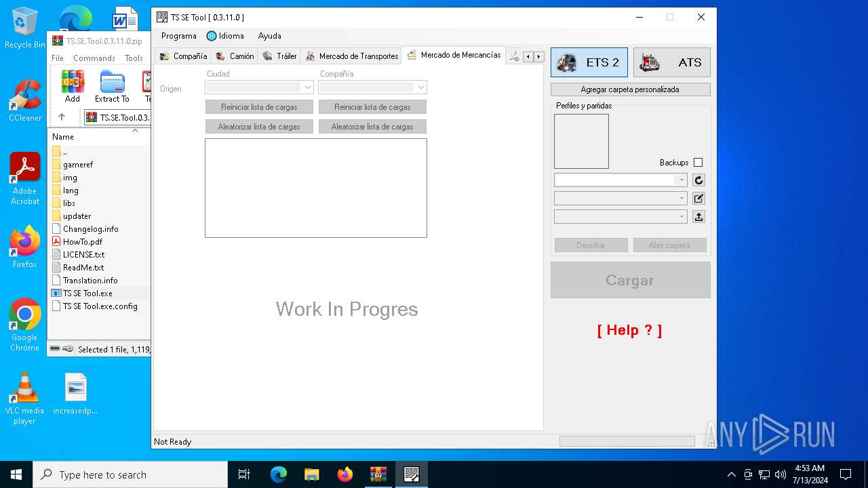Open File menu in WinRAR window

tap(58, 58)
